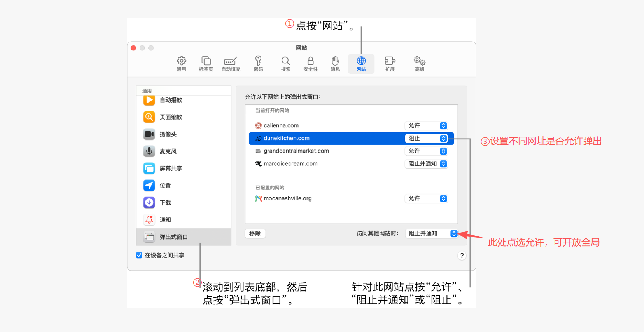Click the red window close button
This screenshot has height=332, width=644.
[133, 48]
